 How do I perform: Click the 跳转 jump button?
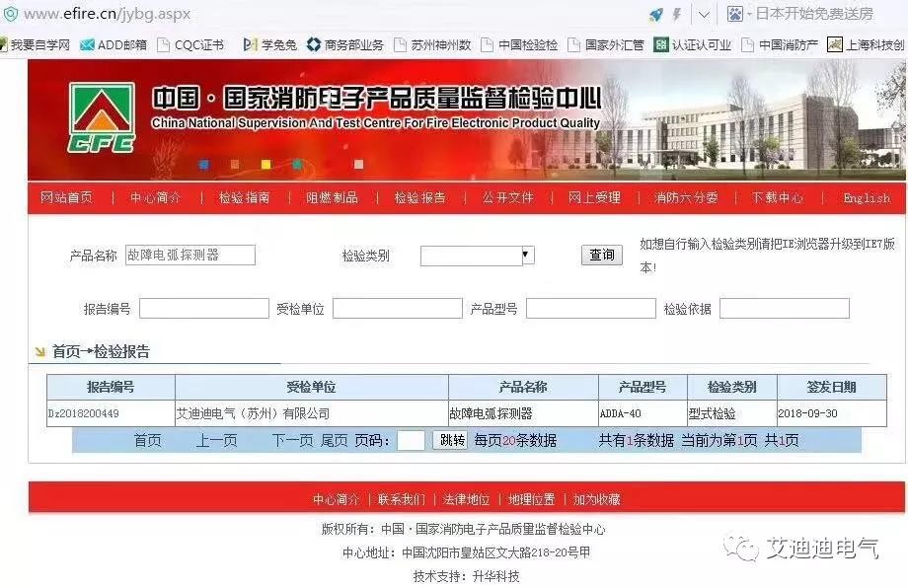(x=450, y=440)
